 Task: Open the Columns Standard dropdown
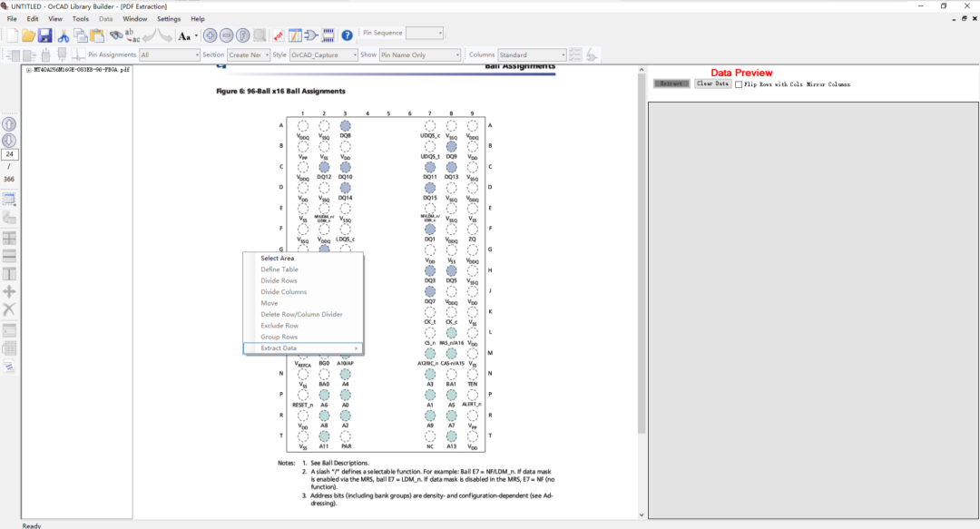pos(532,55)
